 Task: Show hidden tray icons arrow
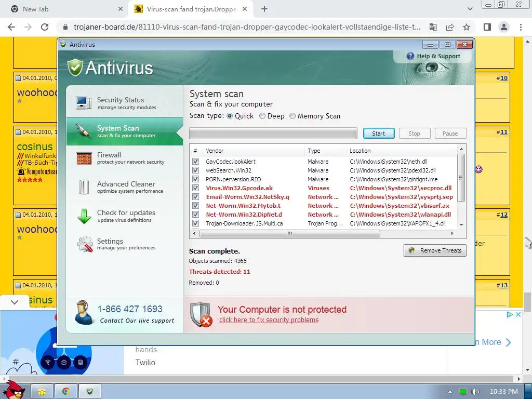[x=450, y=392]
